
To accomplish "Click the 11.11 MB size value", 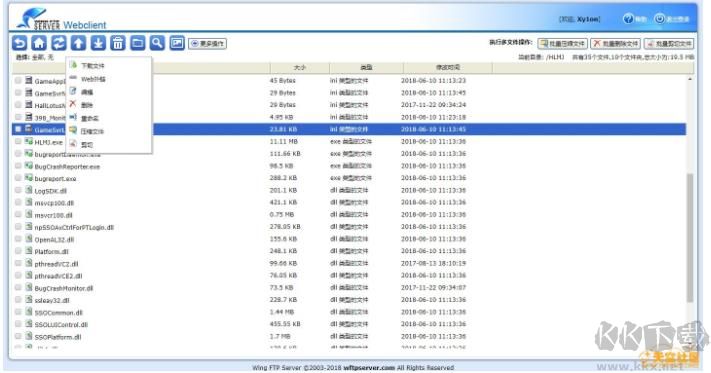I will point(283,141).
